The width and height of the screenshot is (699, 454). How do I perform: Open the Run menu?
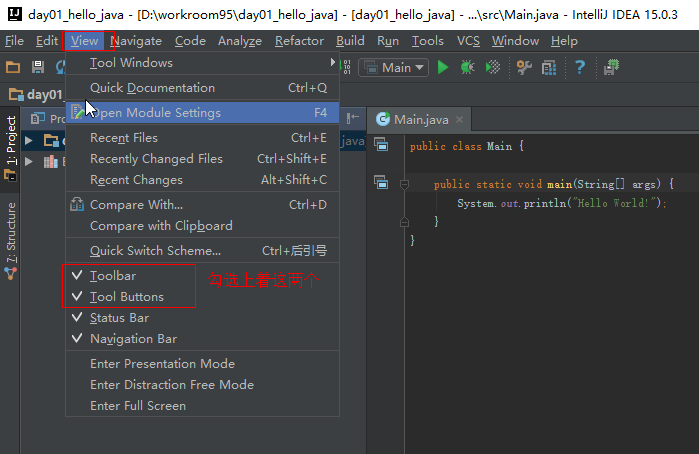tap(388, 41)
